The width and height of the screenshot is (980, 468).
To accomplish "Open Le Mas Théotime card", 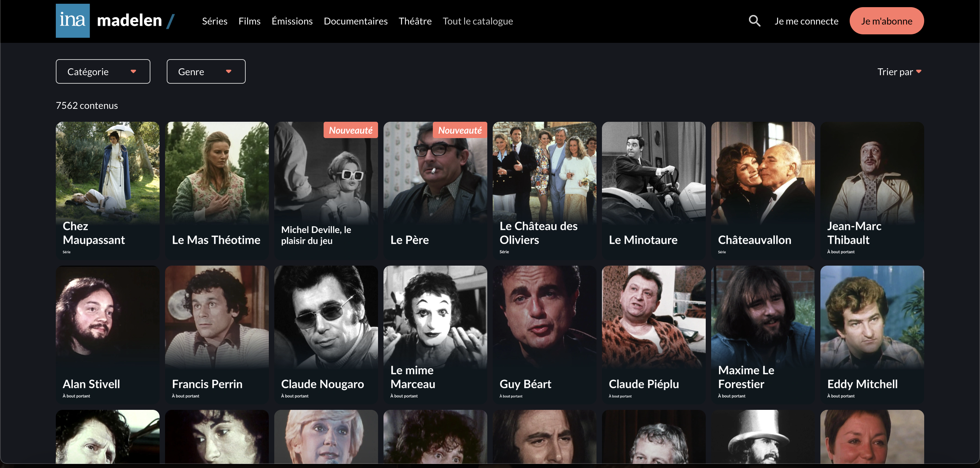I will point(217,191).
